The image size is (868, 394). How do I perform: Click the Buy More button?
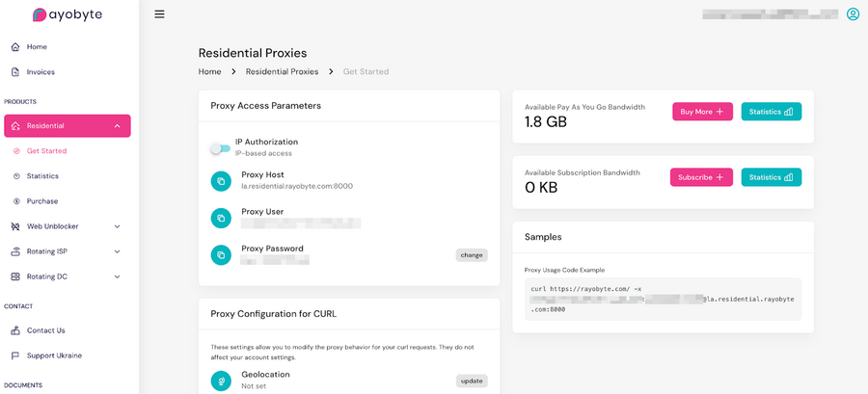pos(702,112)
